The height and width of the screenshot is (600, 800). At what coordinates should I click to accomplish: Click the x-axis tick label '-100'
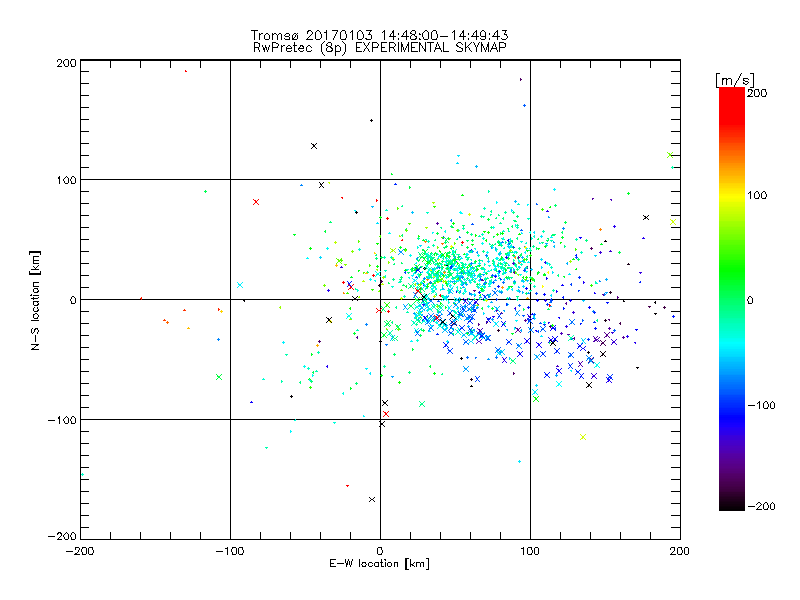pyautogui.click(x=230, y=551)
